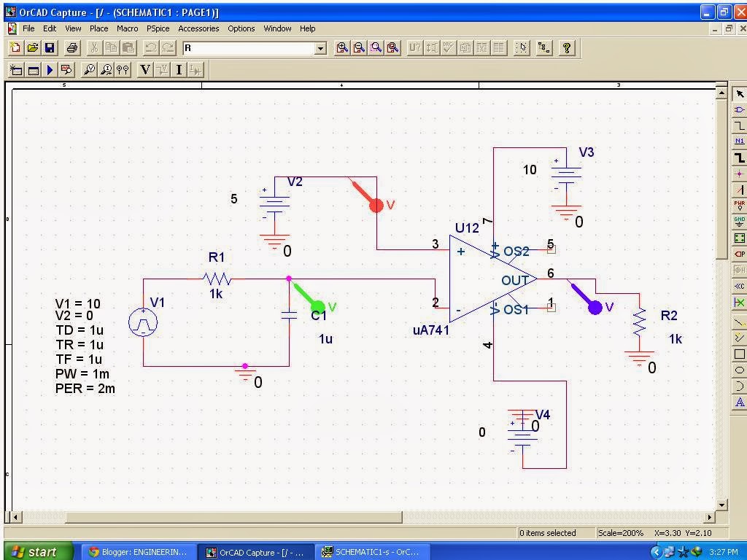The height and width of the screenshot is (560, 747).
Task: Create a new document with toolbar icon
Action: [15, 47]
